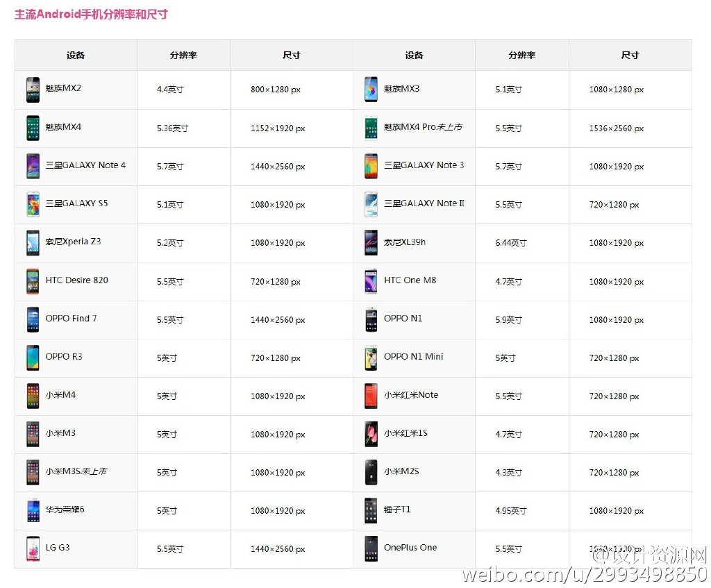This screenshot has height=588, width=711.
Task: Select the 三星GALAXY Note 4 phone image
Action: pos(33,166)
